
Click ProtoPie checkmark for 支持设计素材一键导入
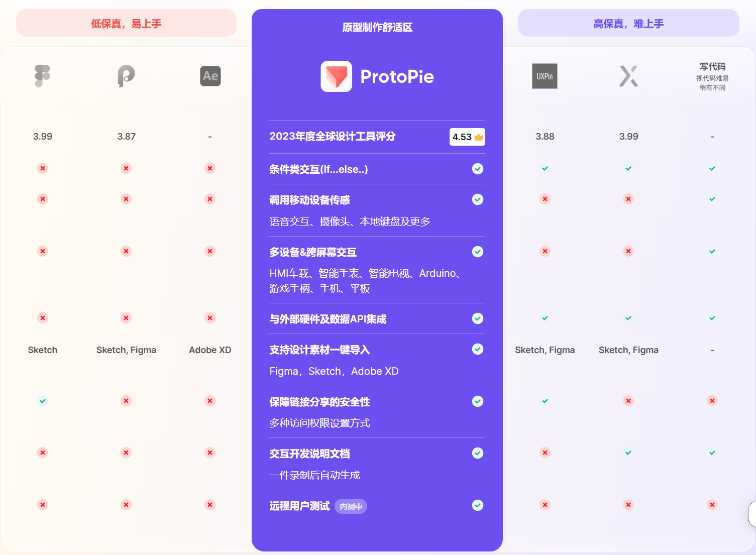click(x=478, y=349)
